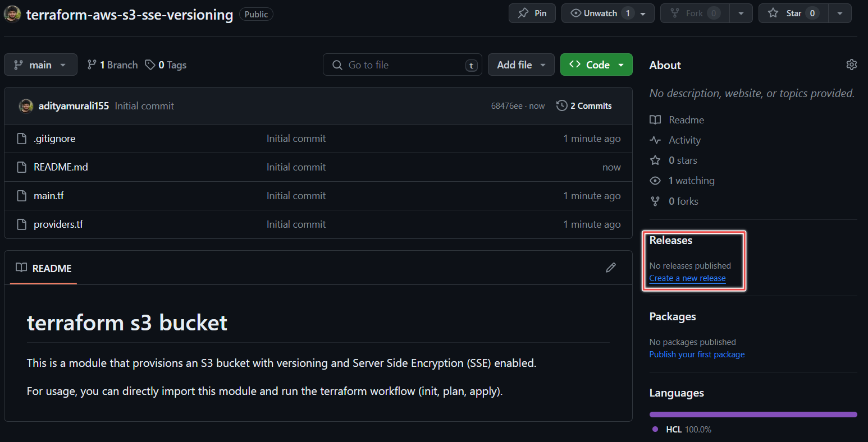Open the Readme link in About
The height and width of the screenshot is (442, 868).
pos(677,120)
